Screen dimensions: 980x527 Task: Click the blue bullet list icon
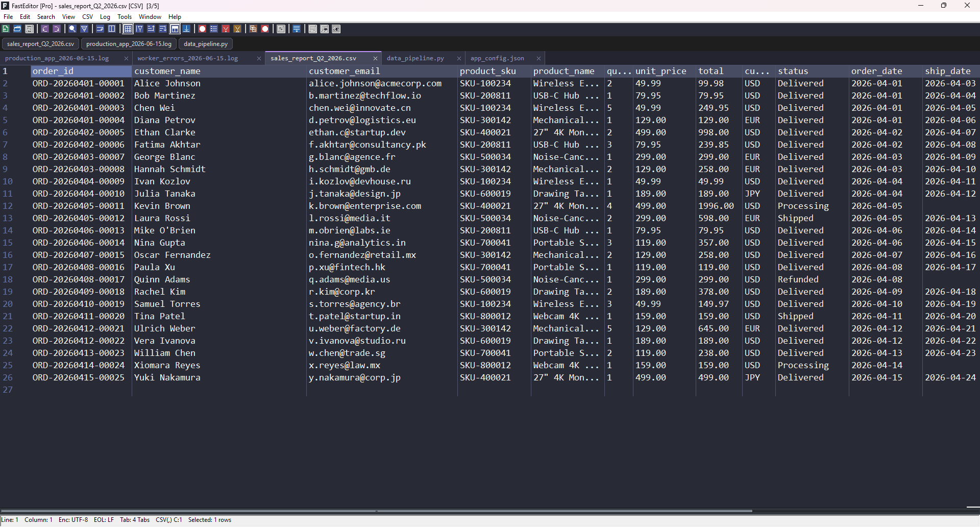tap(214, 29)
